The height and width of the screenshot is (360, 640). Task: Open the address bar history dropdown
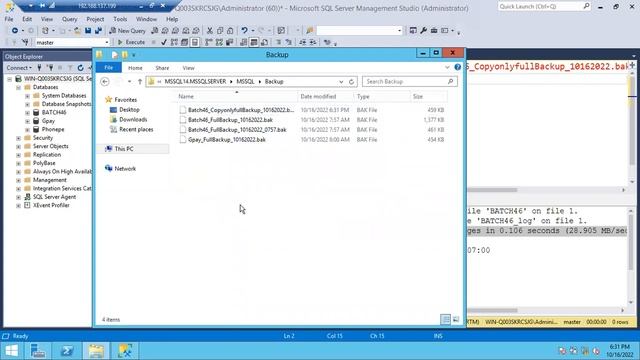(x=341, y=82)
